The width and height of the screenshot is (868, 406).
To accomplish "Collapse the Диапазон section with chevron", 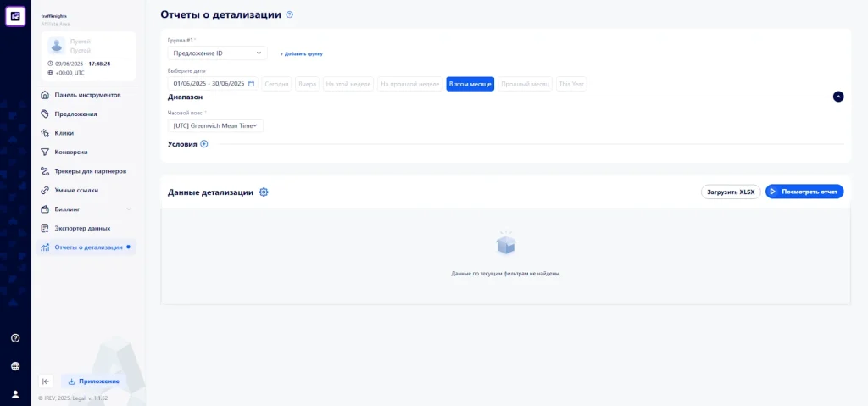I will tap(838, 97).
